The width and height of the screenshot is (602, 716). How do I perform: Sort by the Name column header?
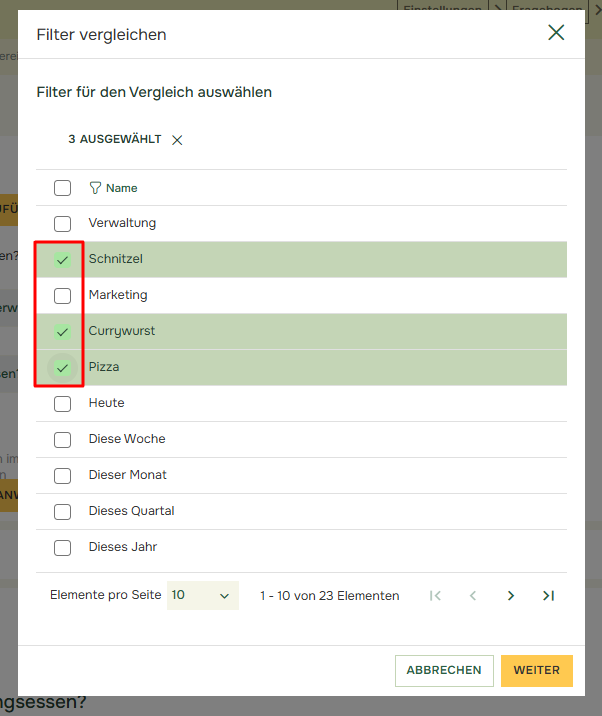(x=122, y=188)
